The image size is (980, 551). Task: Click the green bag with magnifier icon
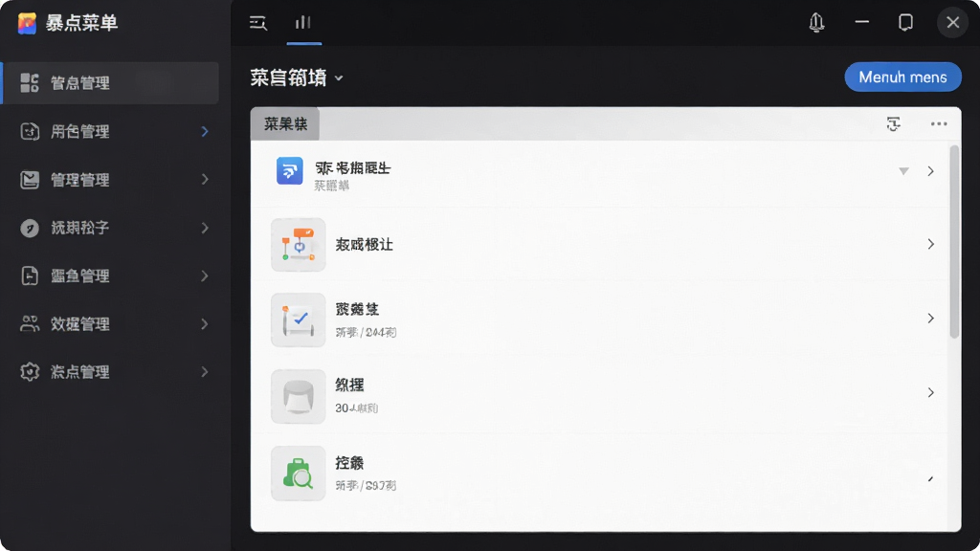click(299, 473)
